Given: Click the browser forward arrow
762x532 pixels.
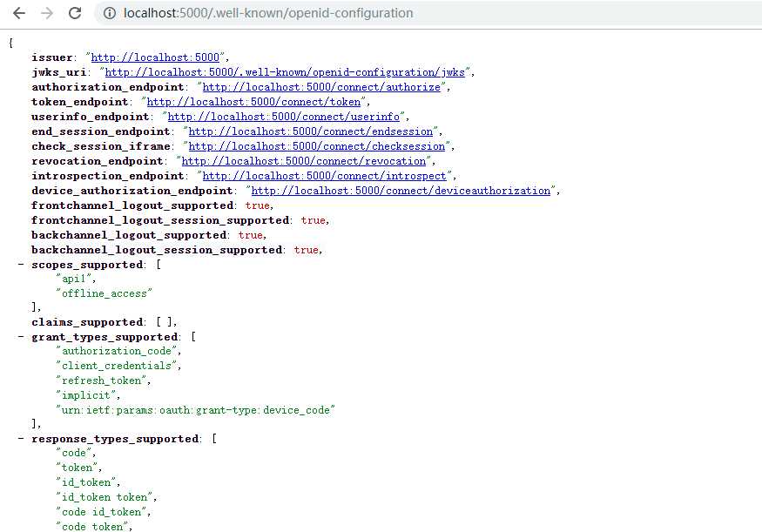Looking at the screenshot, I should pos(47,13).
